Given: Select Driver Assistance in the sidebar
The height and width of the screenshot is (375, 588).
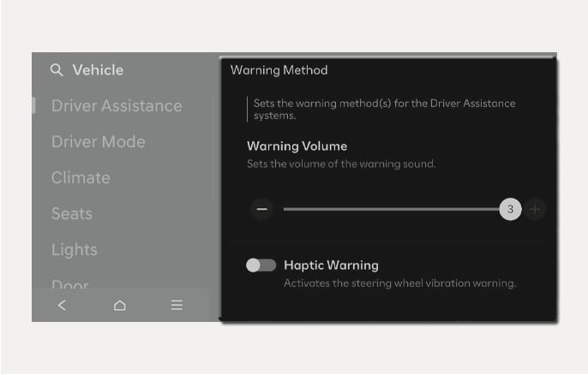Looking at the screenshot, I should tap(117, 106).
